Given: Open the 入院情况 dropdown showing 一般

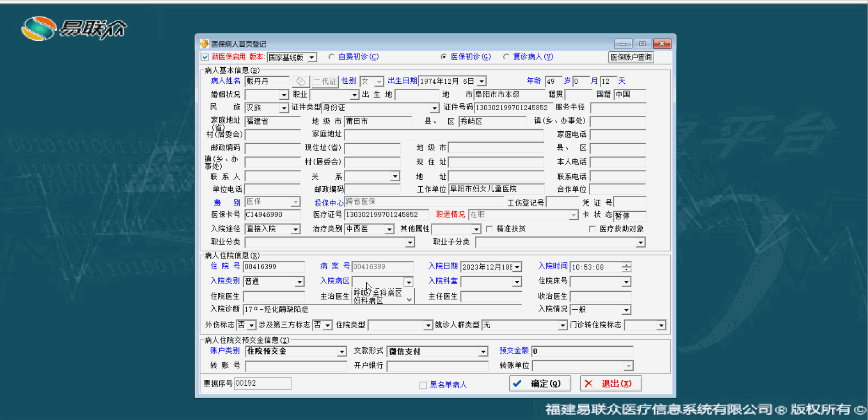Looking at the screenshot, I should tap(626, 310).
